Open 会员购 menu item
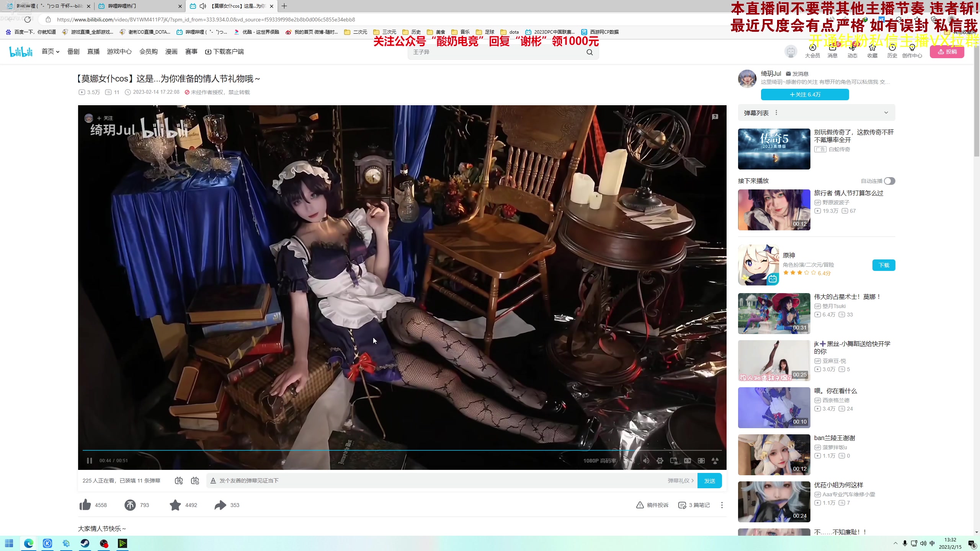The width and height of the screenshot is (980, 551). click(x=149, y=52)
